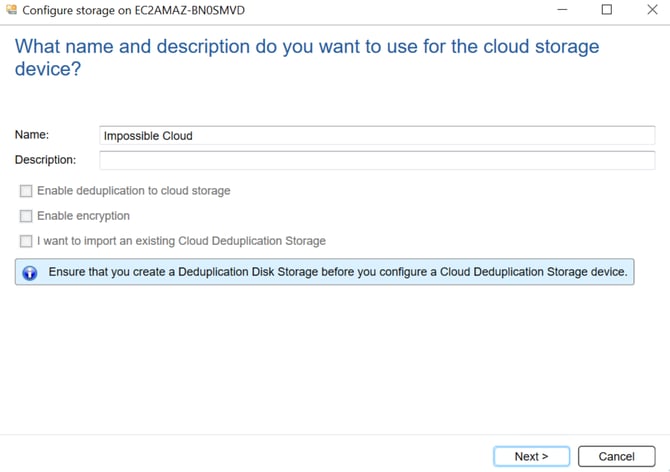Minimize the Configure storage window
This screenshot has width=670, height=472.
[562, 9]
